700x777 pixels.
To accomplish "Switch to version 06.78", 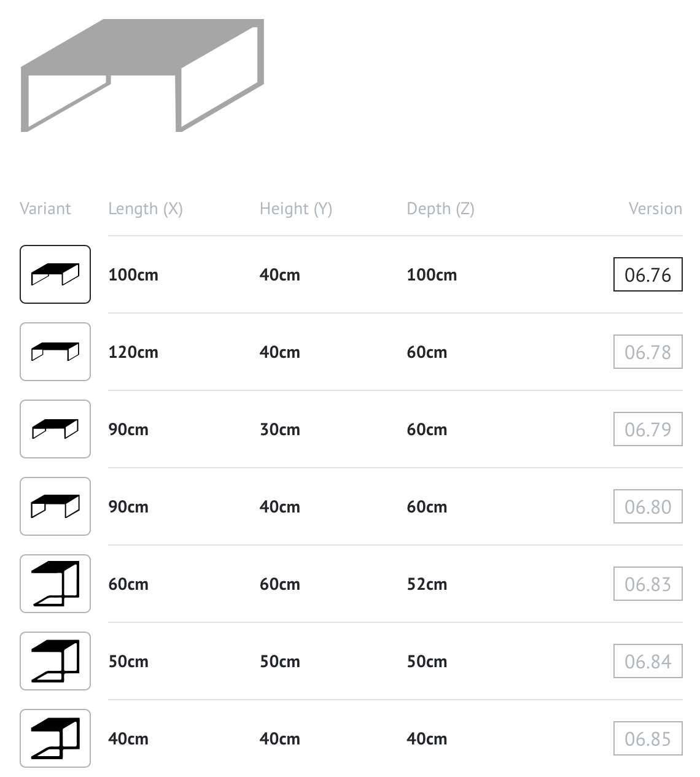I will point(648,352).
